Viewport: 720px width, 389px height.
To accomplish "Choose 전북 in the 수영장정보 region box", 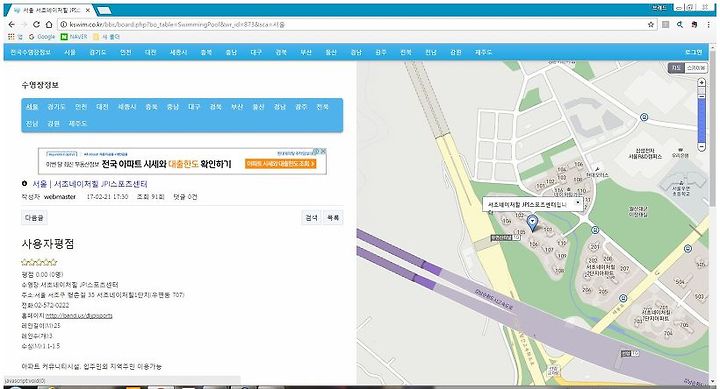I will pyautogui.click(x=322, y=107).
